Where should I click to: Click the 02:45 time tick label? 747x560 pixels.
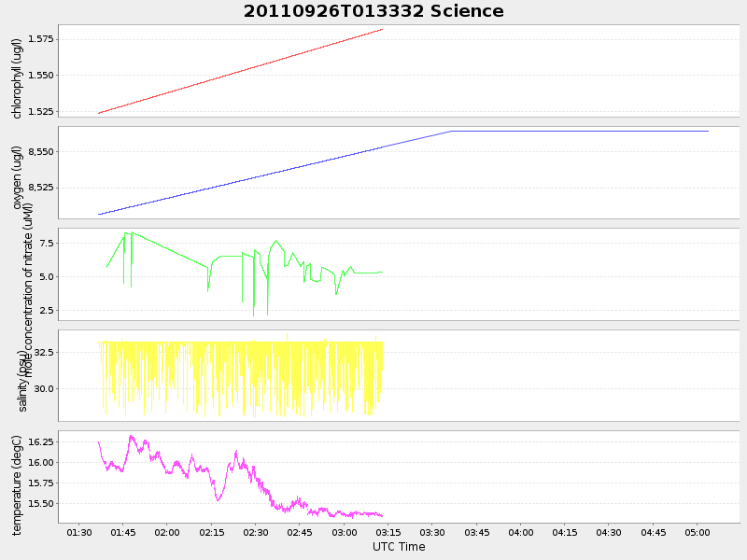click(300, 532)
